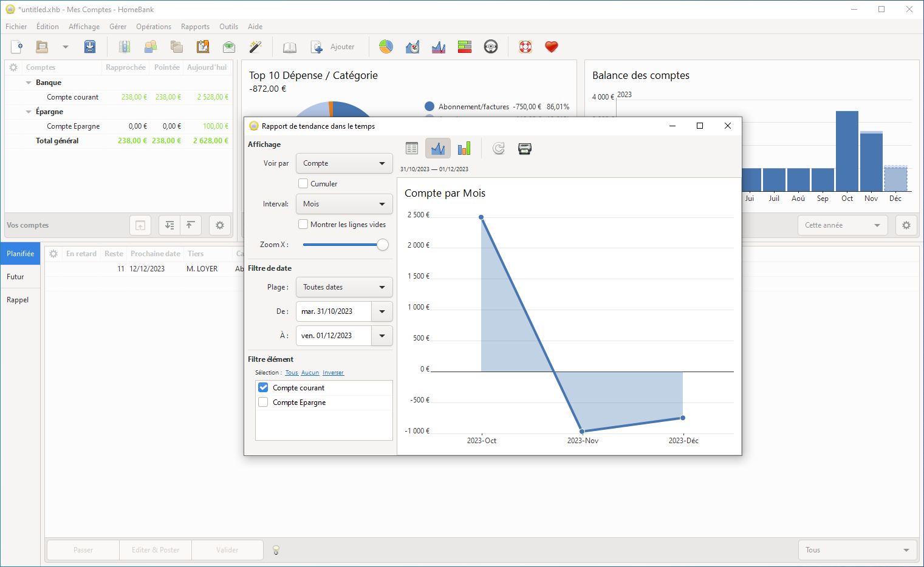Open the Plage date range dropdown
The image size is (924, 567).
(x=344, y=287)
